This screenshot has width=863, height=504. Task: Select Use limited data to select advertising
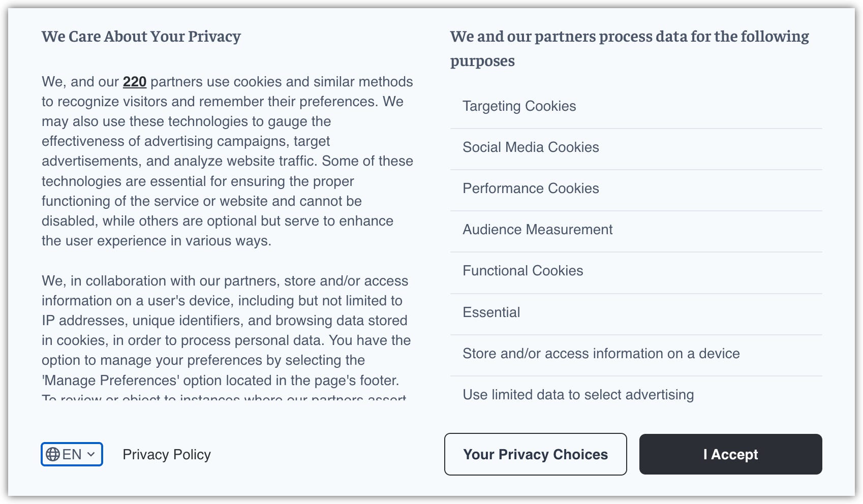(x=578, y=395)
